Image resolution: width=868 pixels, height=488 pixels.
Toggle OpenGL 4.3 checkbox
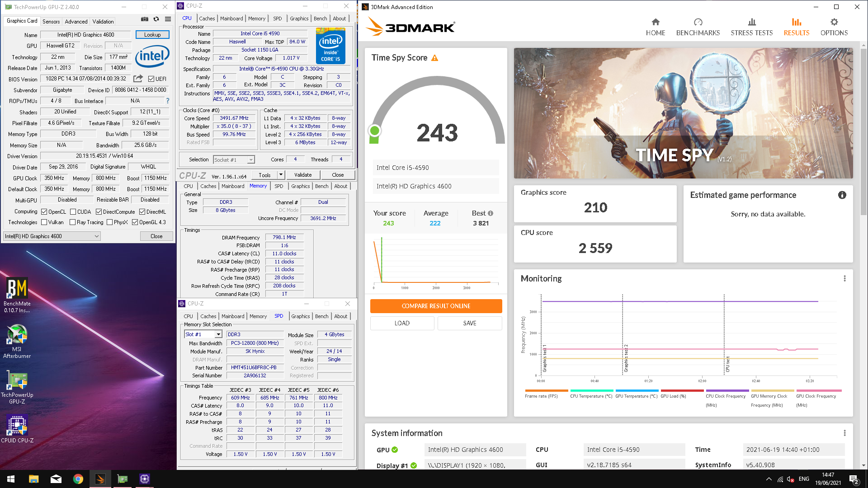point(135,222)
